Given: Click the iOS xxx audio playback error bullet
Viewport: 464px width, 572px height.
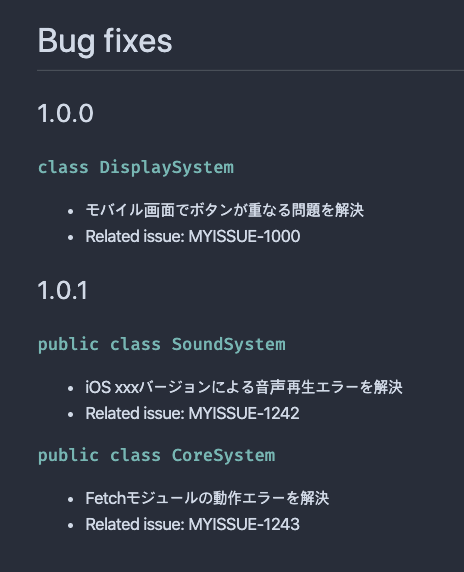Looking at the screenshot, I should point(244,387).
